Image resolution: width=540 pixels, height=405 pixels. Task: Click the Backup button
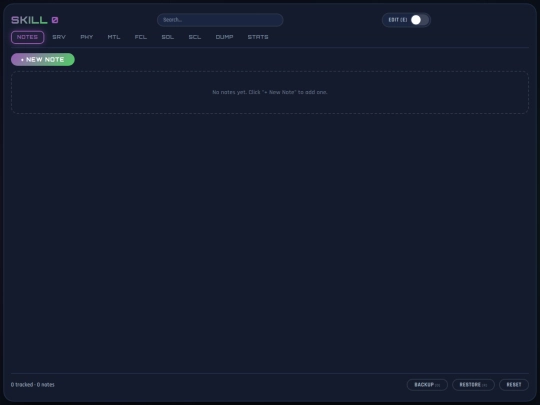(x=427, y=385)
